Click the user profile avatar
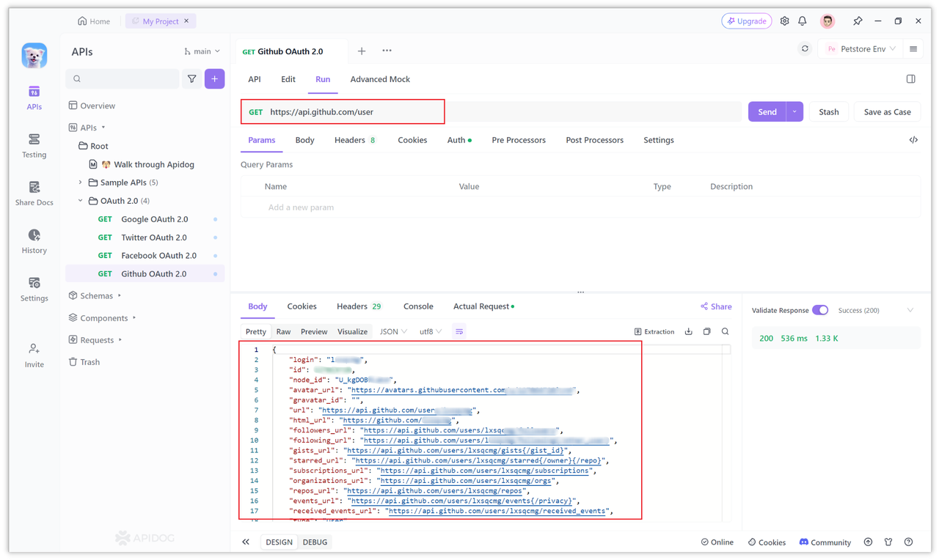 pyautogui.click(x=827, y=21)
